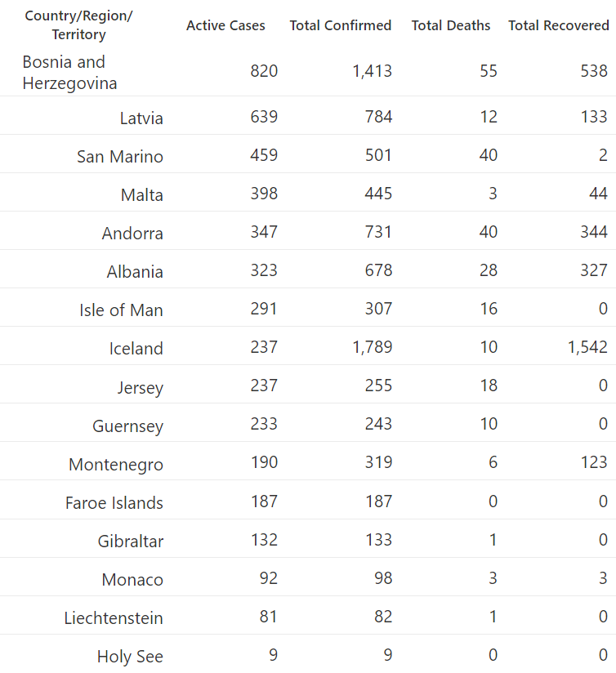Select the Albania country name
Viewport: 616px width, 673px height.
(135, 272)
